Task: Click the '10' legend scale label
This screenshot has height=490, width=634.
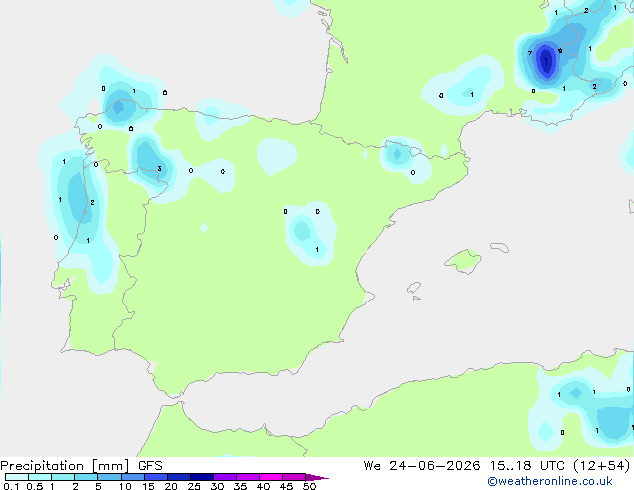Action: [125, 486]
